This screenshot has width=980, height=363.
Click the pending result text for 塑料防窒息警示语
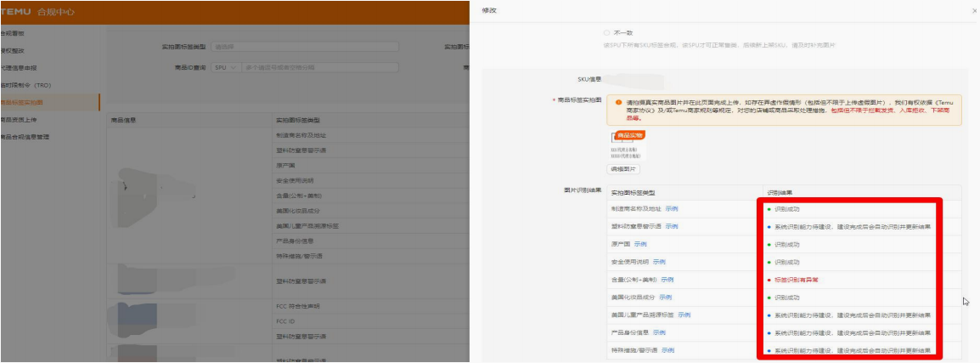tap(852, 227)
